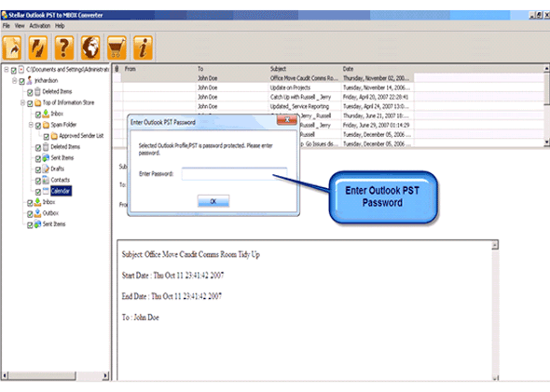Select the Catch Up with Russell _ Jerry email
This screenshot has height=392, width=550.
(263, 97)
